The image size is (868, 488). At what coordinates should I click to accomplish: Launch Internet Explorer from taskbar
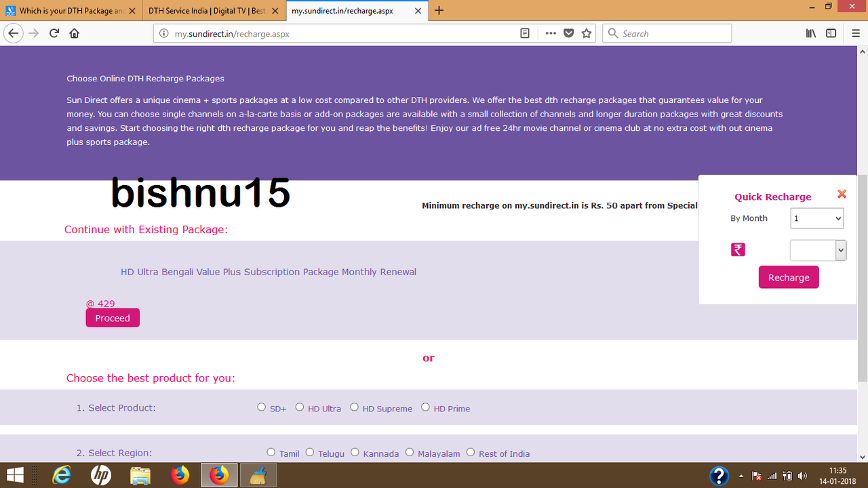62,475
